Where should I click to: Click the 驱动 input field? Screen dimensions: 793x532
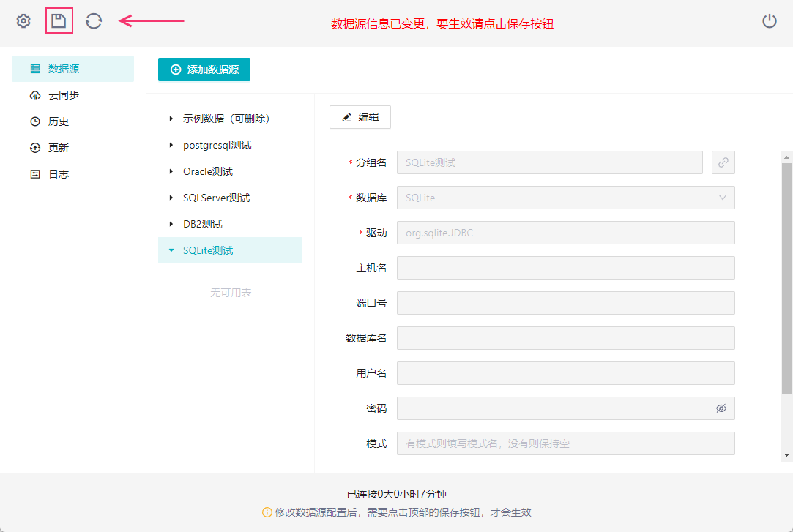tap(565, 233)
